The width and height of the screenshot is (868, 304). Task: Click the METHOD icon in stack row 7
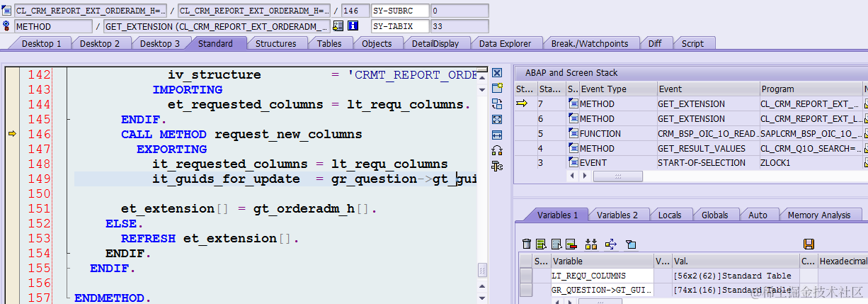click(573, 103)
